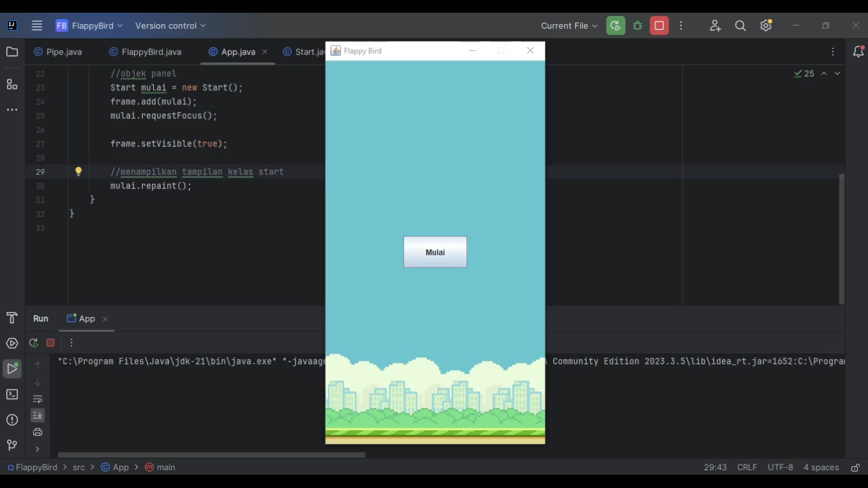Open line separator CRLF selector

pos(747,467)
